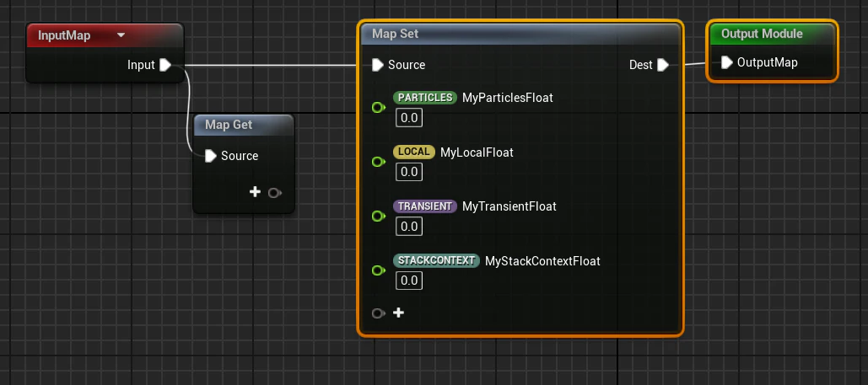Click the Map Set Dest output pin
The height and width of the screenshot is (385, 868).
[x=663, y=65]
